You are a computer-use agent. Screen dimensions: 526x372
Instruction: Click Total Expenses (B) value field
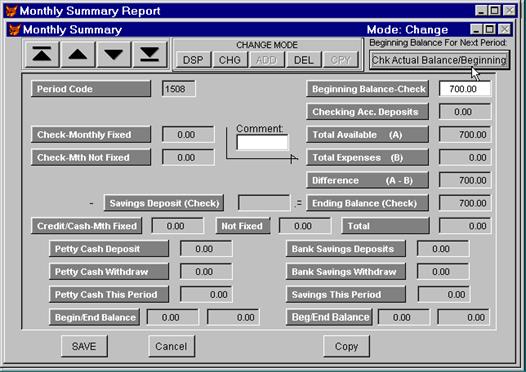click(x=465, y=157)
